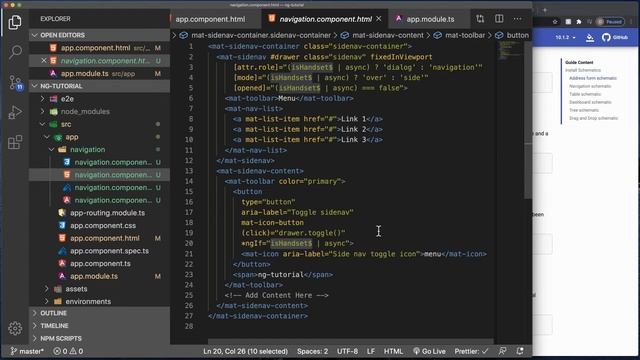
Task: Click the browser extensions puzzle icon
Action: coord(579,22)
